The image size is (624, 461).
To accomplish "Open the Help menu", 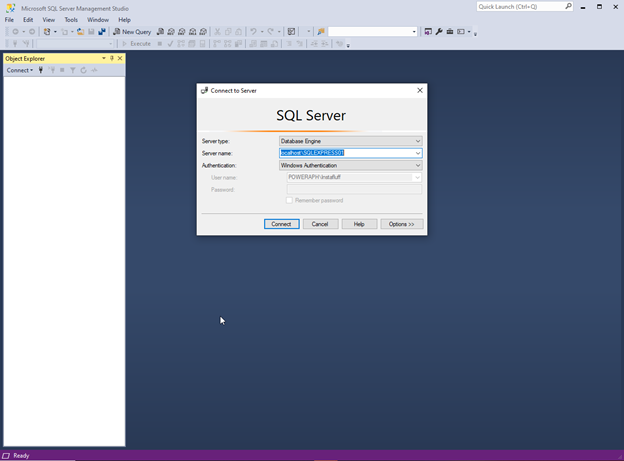I will pyautogui.click(x=124, y=20).
